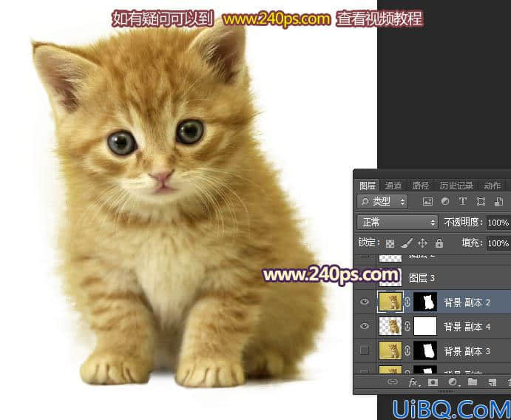The width and height of the screenshot is (511, 420).
Task: Open the 类型 filter type dropdown
Action: click(x=382, y=202)
